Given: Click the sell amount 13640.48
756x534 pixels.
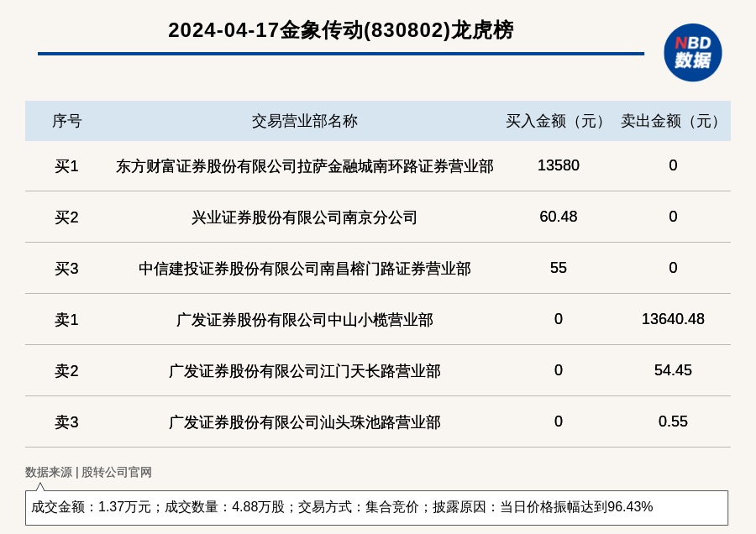Looking at the screenshot, I should (673, 318).
